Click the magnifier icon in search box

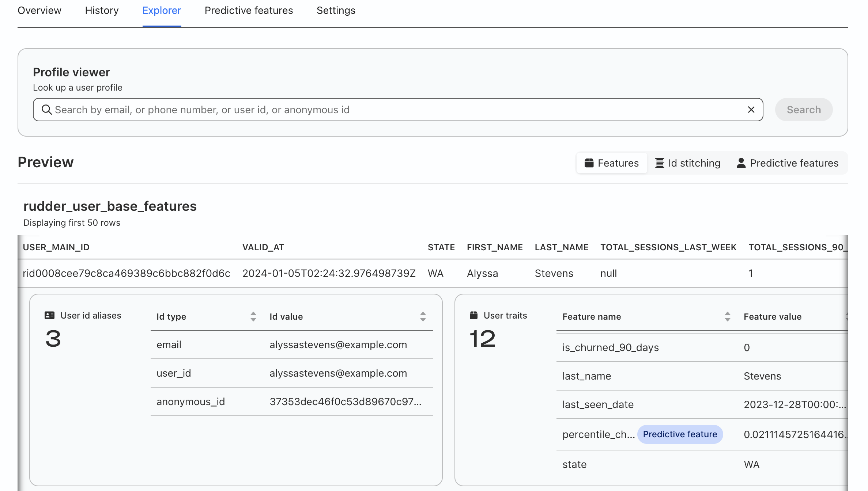tap(46, 110)
